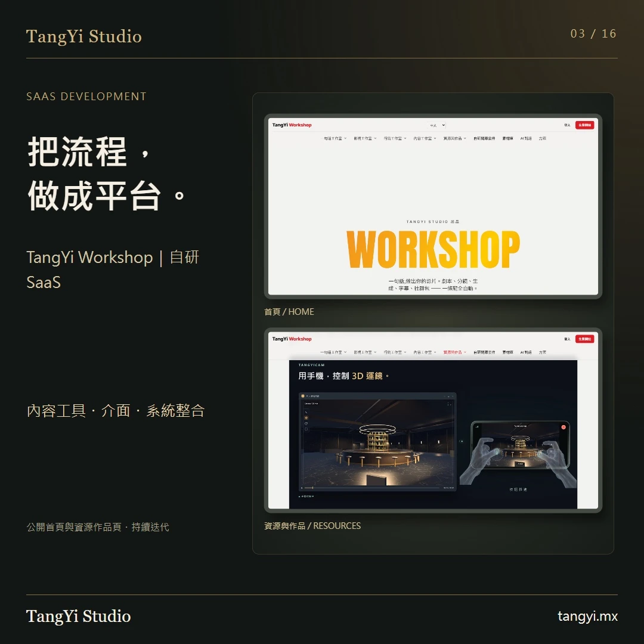Click fullscreen icon in 3D viewport corner
644x644 pixels.
click(450, 404)
